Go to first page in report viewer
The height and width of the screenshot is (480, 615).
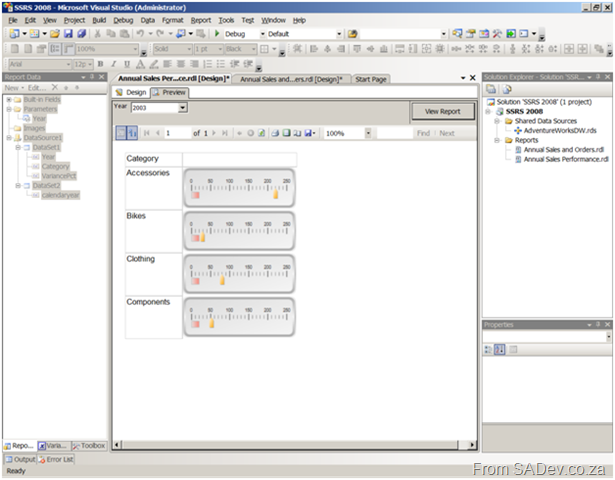[147, 133]
